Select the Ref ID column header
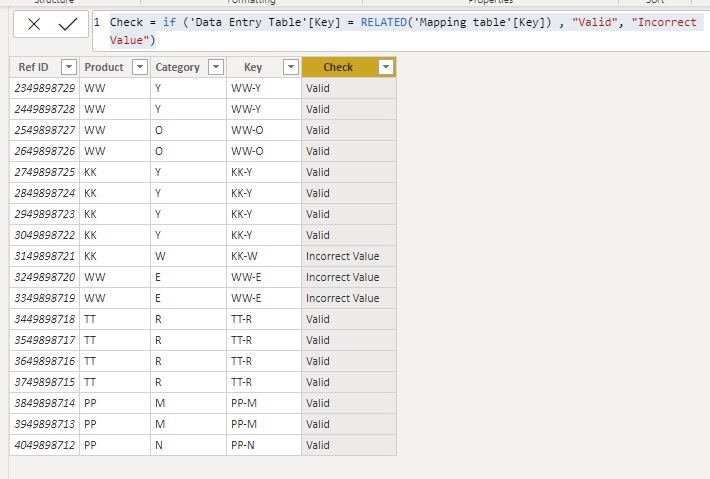This screenshot has height=479, width=710. (44, 67)
